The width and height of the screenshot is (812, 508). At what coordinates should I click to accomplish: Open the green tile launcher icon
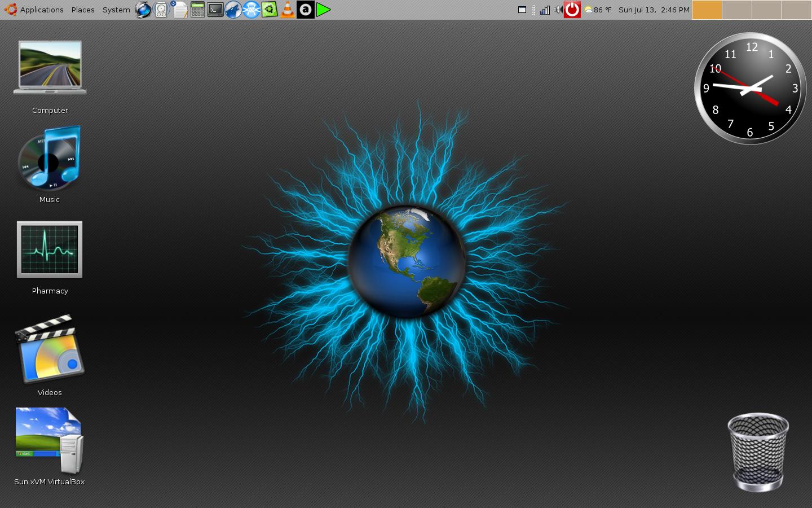click(270, 10)
